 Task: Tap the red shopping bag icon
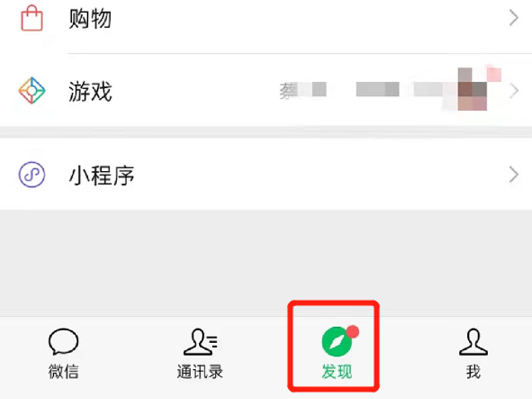[x=32, y=18]
